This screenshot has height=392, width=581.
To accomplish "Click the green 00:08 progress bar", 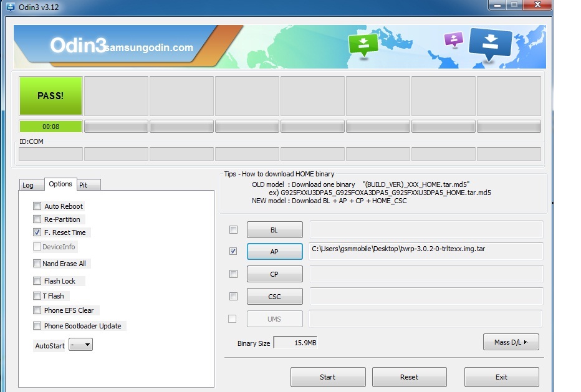I will click(50, 127).
